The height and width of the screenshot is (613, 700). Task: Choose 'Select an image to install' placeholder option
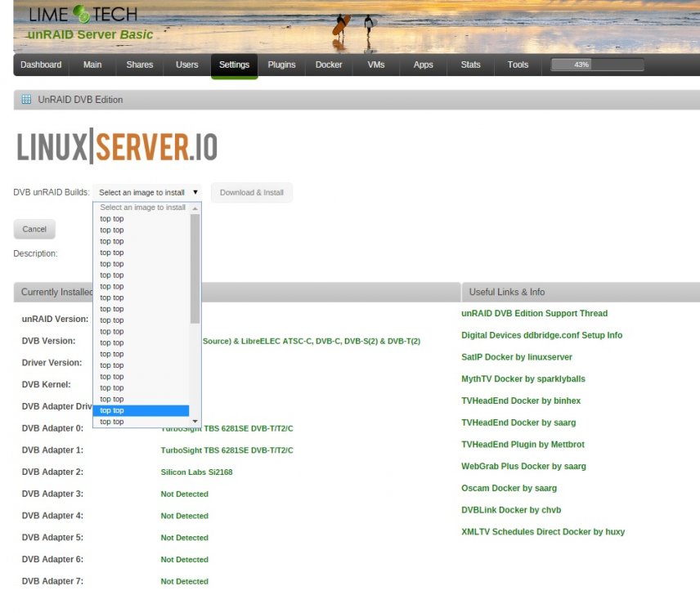pos(141,208)
